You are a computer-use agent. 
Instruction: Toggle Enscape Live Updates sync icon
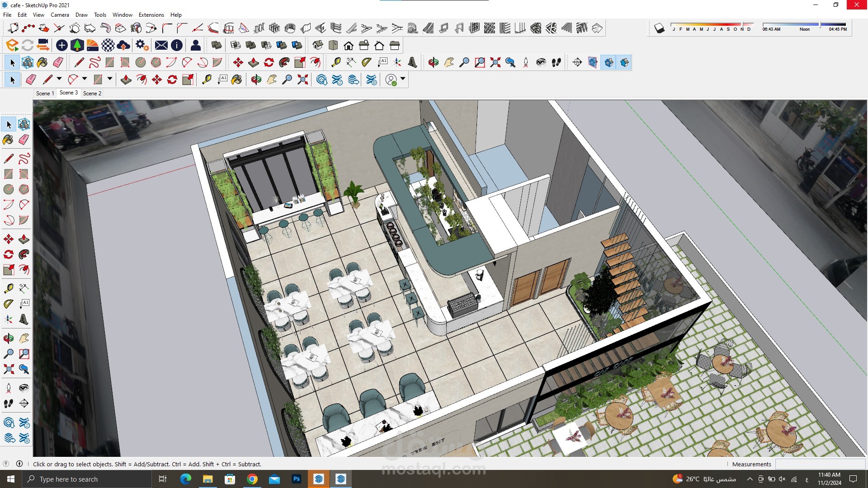click(28, 45)
